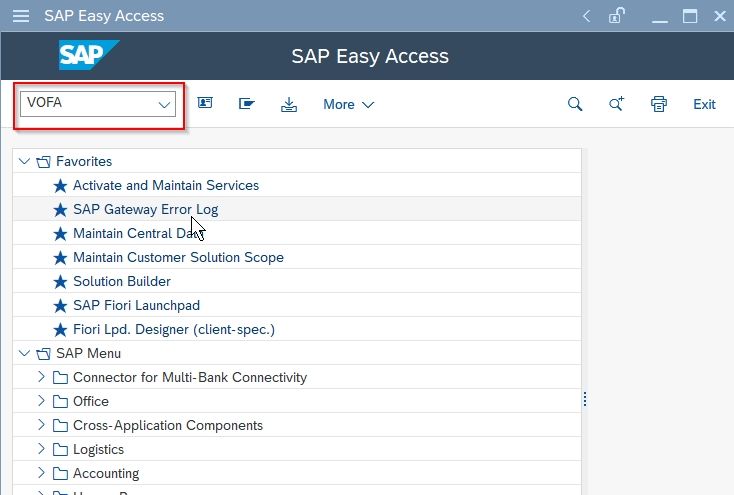Open Activate and Maintain Services favorite
This screenshot has height=495, width=734.
(x=166, y=185)
